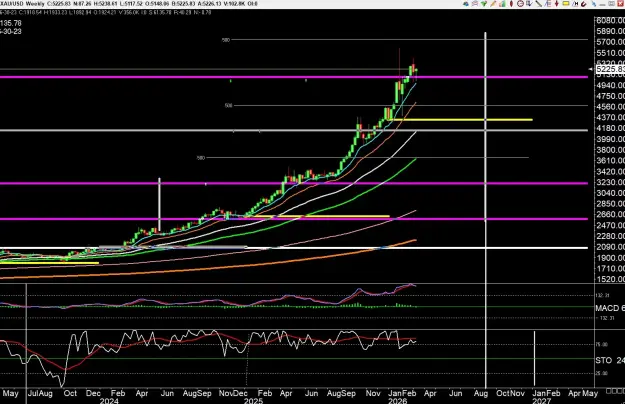Click the red no-entry circle icon
Image resolution: width=625 pixels, height=404 pixels.
pos(520,4)
